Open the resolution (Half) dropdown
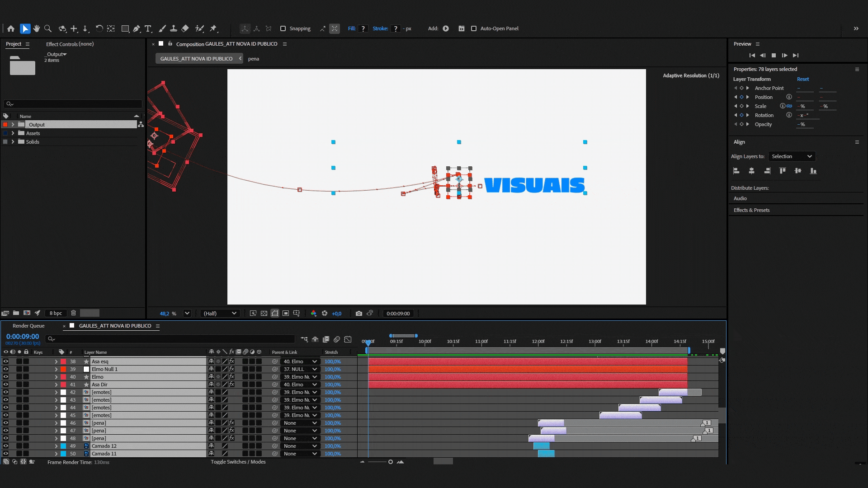This screenshot has width=868, height=488. [220, 313]
